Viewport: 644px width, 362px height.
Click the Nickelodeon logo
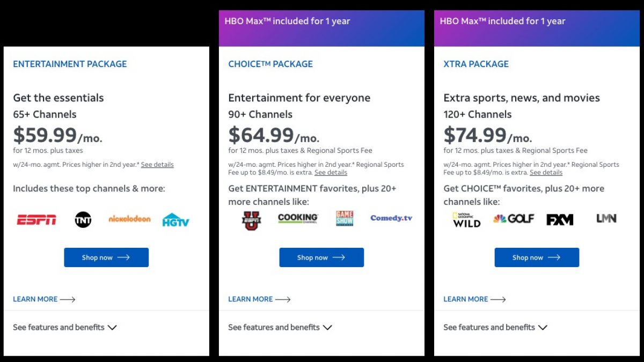129,219
